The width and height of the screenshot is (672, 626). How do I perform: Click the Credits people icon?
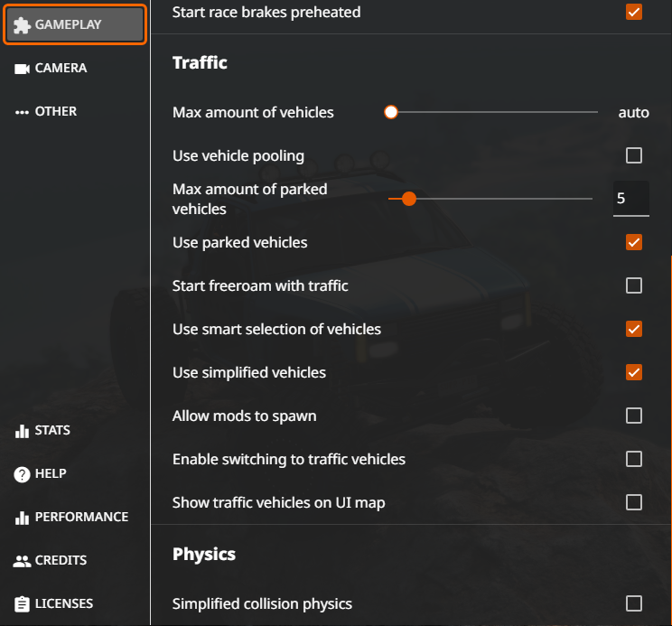[x=23, y=561]
